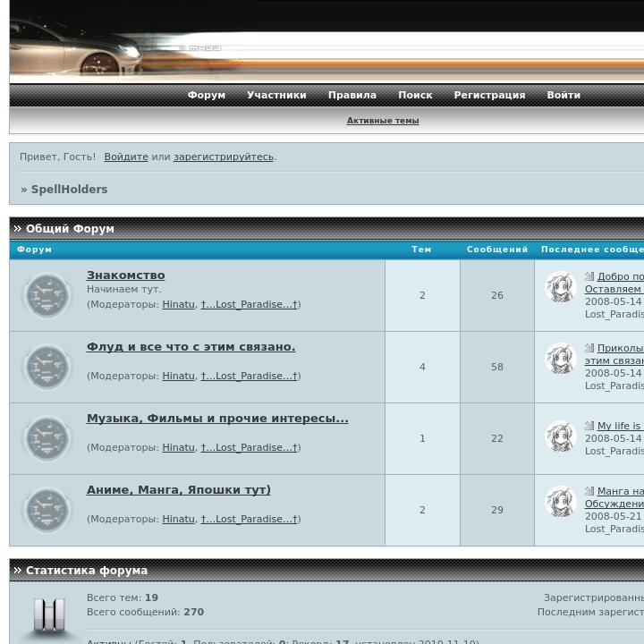The image size is (644, 644).
Task: Open the Регистрация menu item
Action: pyautogui.click(x=489, y=95)
